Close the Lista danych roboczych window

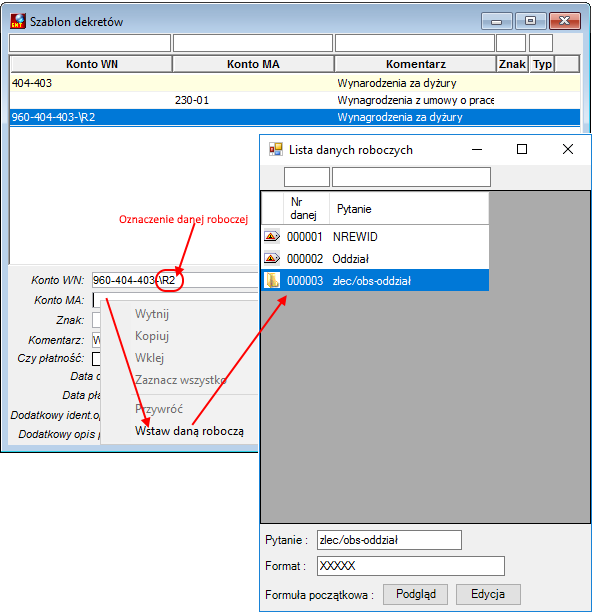568,149
